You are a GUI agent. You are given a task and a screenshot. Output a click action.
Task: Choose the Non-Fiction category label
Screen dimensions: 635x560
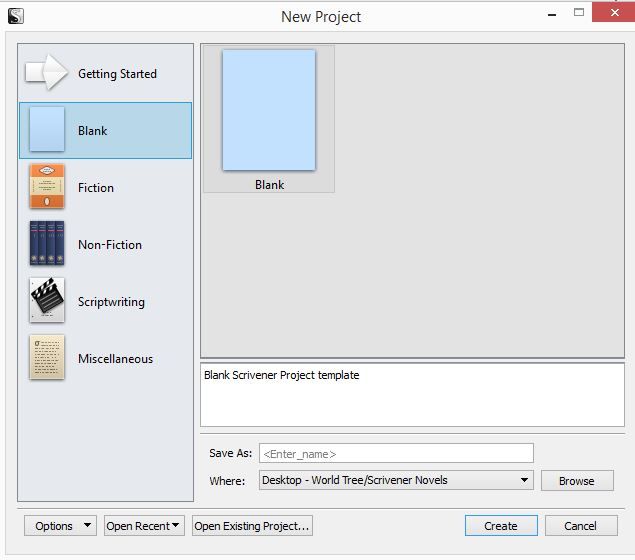(110, 245)
